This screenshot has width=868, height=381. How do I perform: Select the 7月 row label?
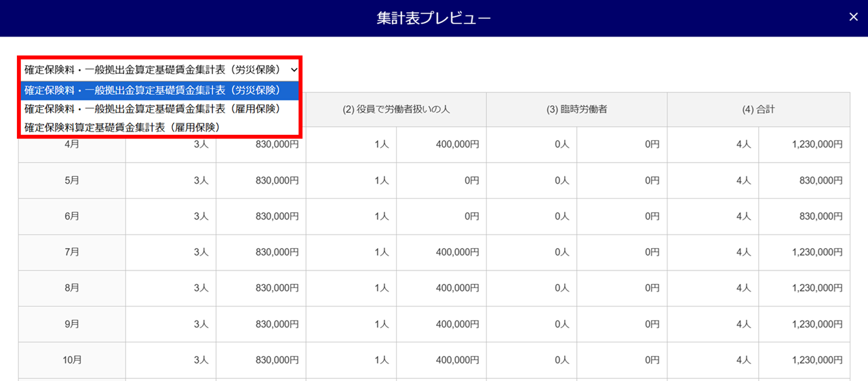[x=72, y=252]
